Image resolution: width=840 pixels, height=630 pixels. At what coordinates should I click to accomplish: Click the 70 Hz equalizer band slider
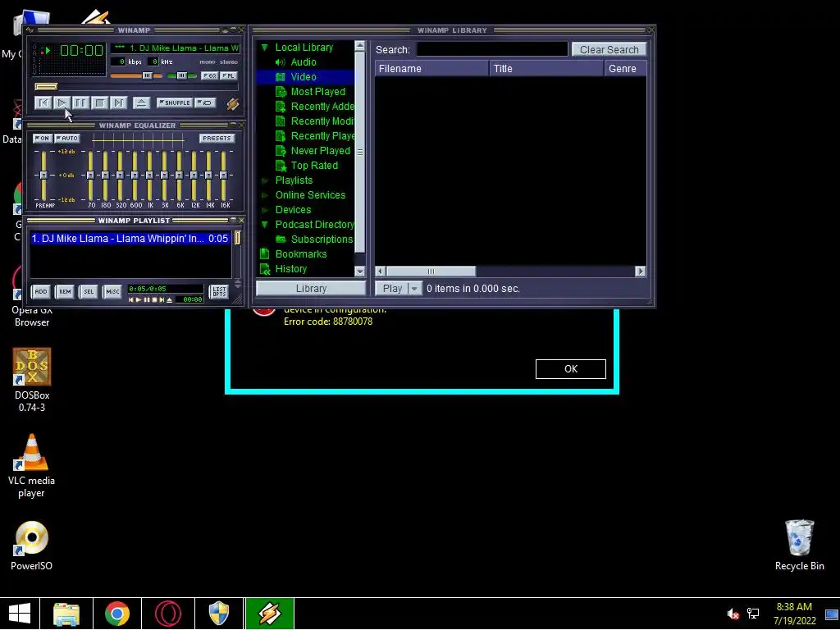(x=90, y=176)
